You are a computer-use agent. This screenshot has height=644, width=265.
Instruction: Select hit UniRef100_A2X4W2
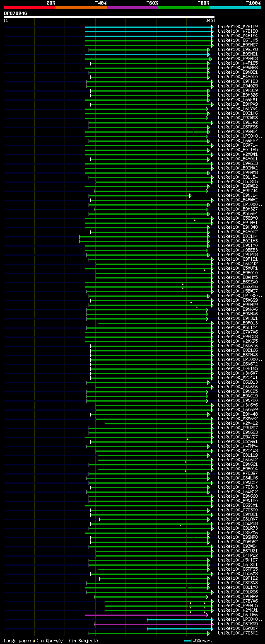[x=238, y=424]
